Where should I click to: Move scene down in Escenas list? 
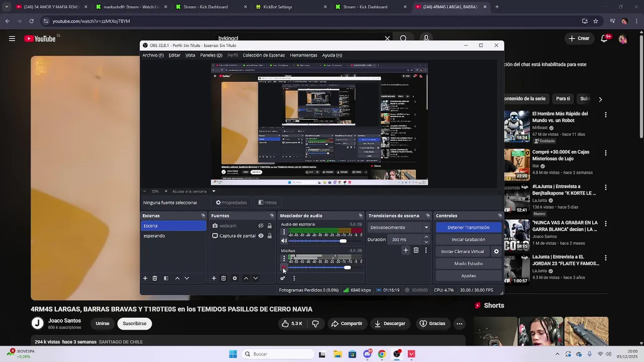click(187, 278)
